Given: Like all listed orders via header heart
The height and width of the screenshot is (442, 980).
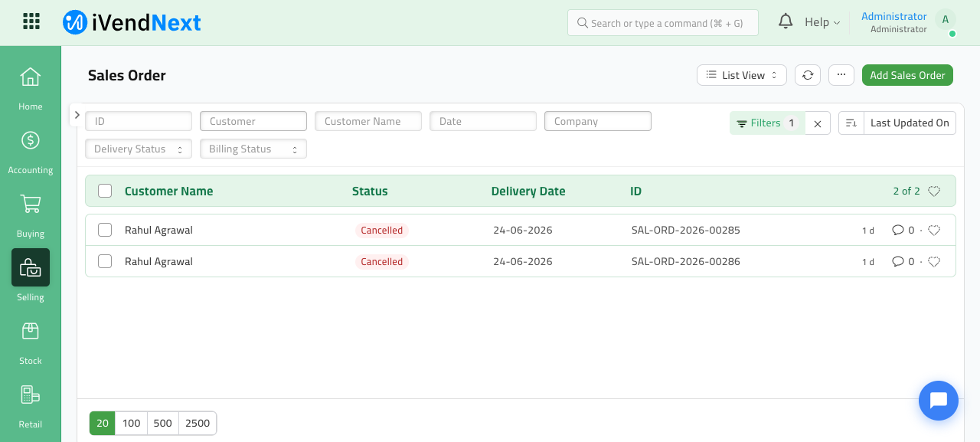Looking at the screenshot, I should pos(934,192).
